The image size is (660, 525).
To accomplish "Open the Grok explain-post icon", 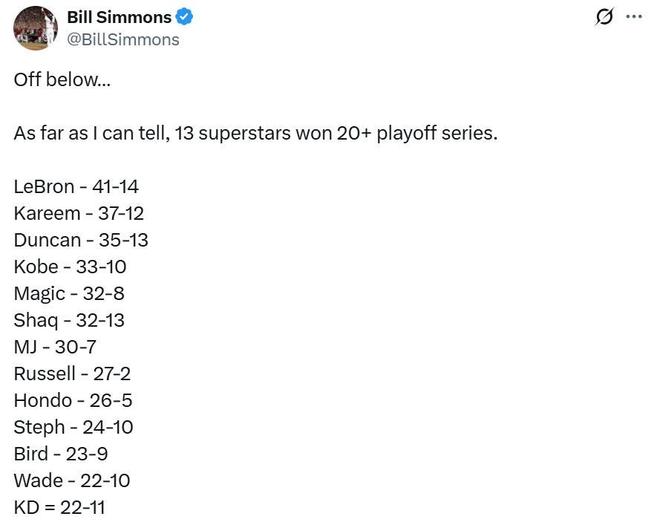I will click(x=604, y=17).
